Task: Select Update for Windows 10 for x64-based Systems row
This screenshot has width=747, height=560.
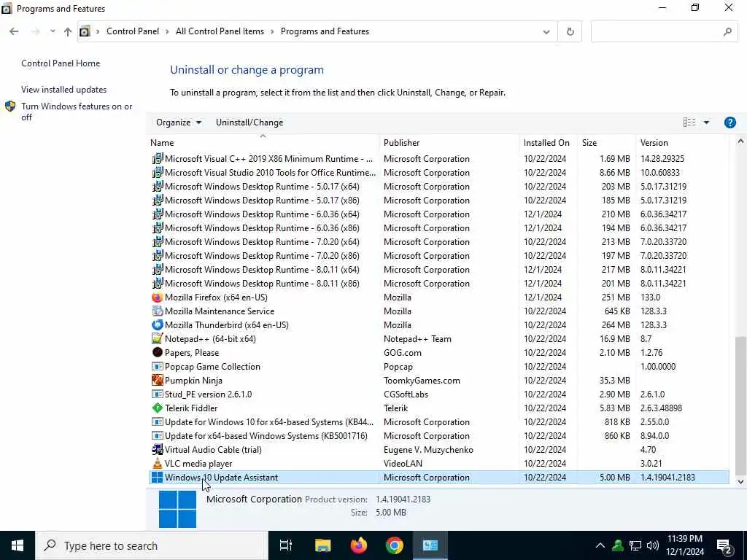Action: (x=438, y=422)
